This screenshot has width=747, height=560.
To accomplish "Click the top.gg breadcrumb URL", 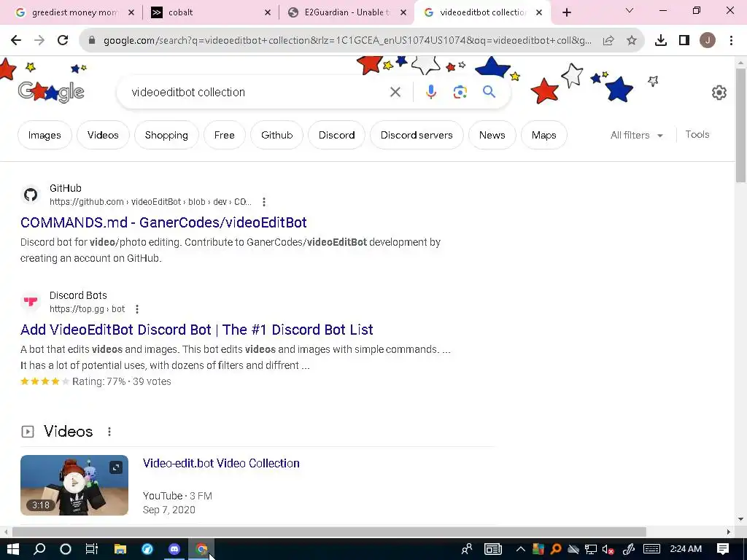I will (88, 309).
